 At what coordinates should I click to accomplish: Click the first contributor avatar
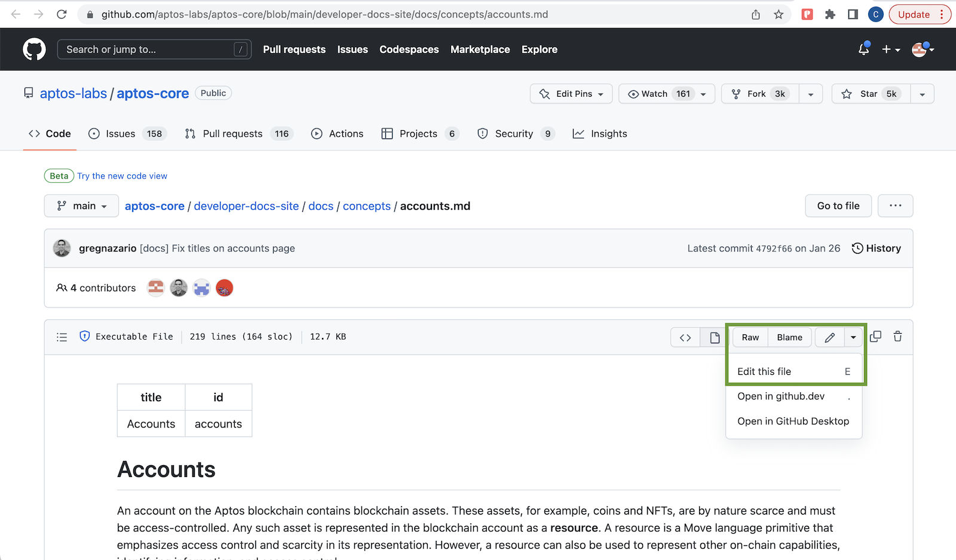click(156, 288)
